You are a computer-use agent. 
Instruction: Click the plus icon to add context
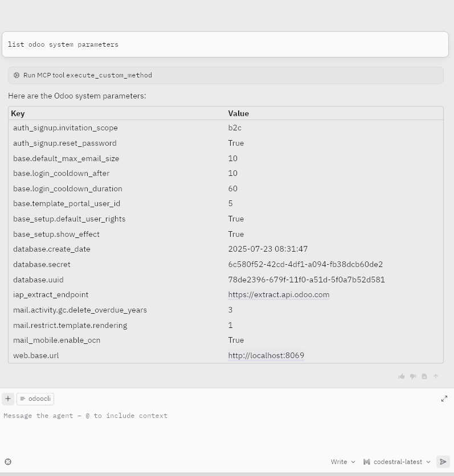click(8, 399)
